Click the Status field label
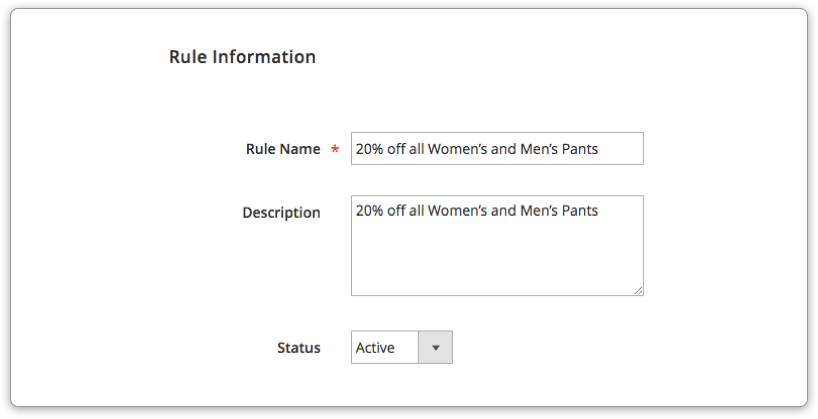The width and height of the screenshot is (818, 419). (298, 348)
